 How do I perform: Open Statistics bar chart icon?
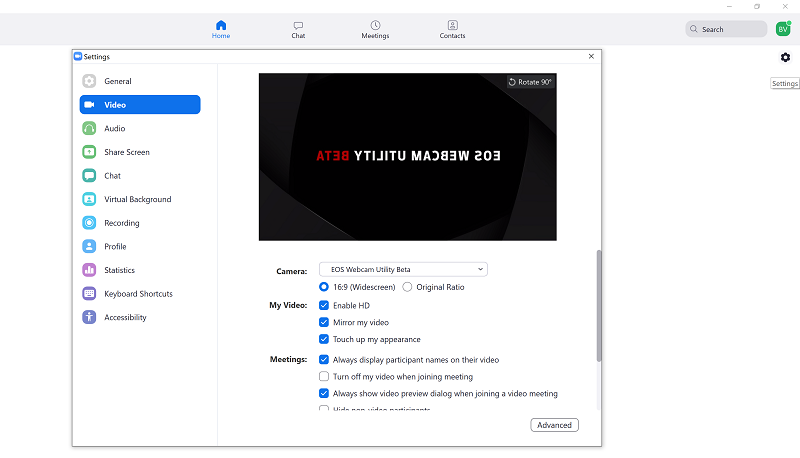coord(89,270)
